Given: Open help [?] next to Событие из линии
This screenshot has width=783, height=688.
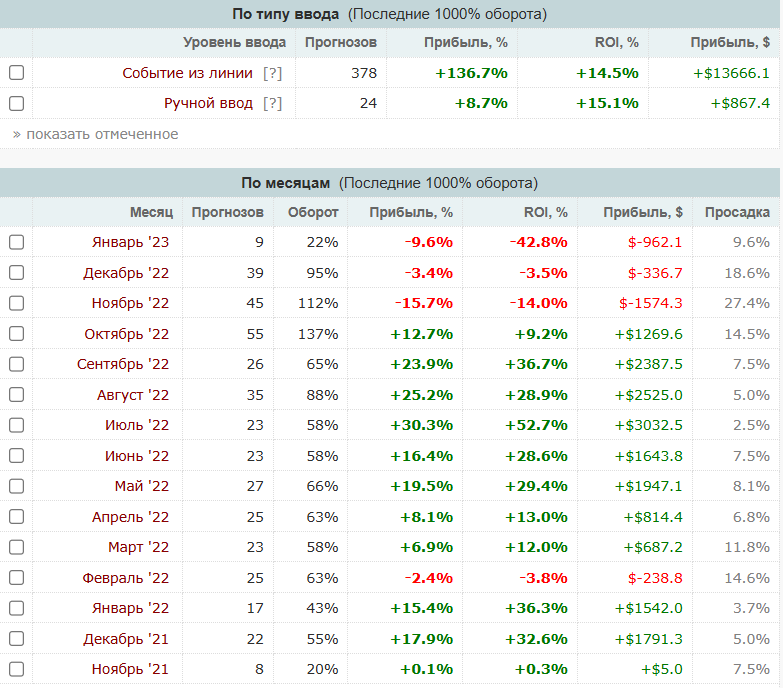Looking at the screenshot, I should tap(272, 73).
